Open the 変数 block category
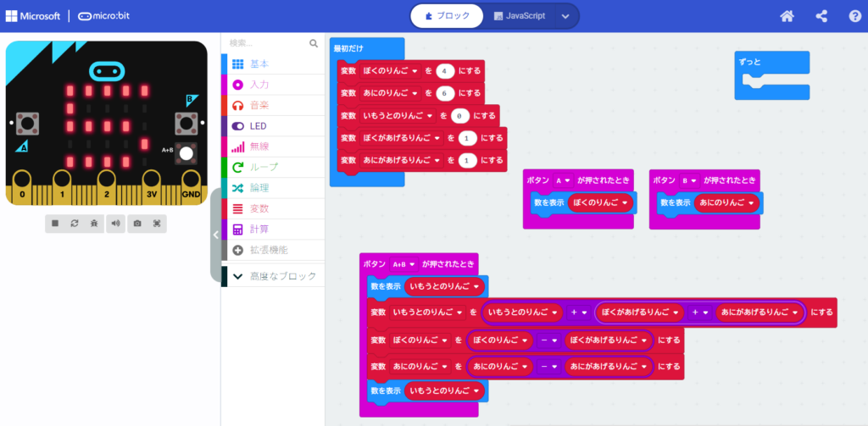The image size is (868, 426). pos(273,208)
